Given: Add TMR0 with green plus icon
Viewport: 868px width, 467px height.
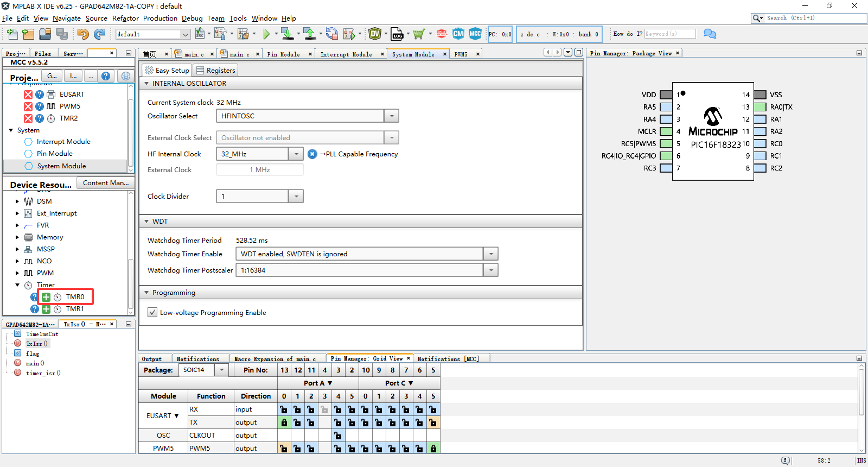Looking at the screenshot, I should pyautogui.click(x=46, y=297).
